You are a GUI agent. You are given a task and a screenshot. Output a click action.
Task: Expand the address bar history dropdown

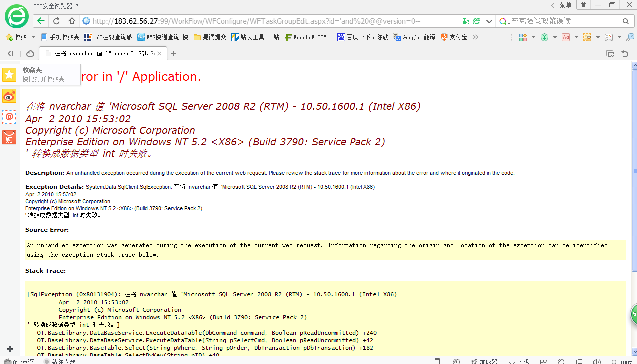489,21
